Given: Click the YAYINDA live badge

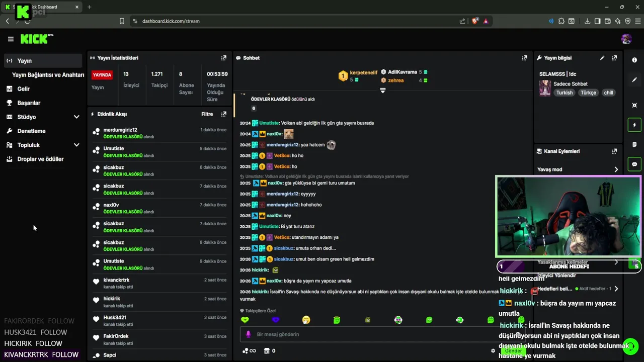Looking at the screenshot, I should click(x=102, y=75).
